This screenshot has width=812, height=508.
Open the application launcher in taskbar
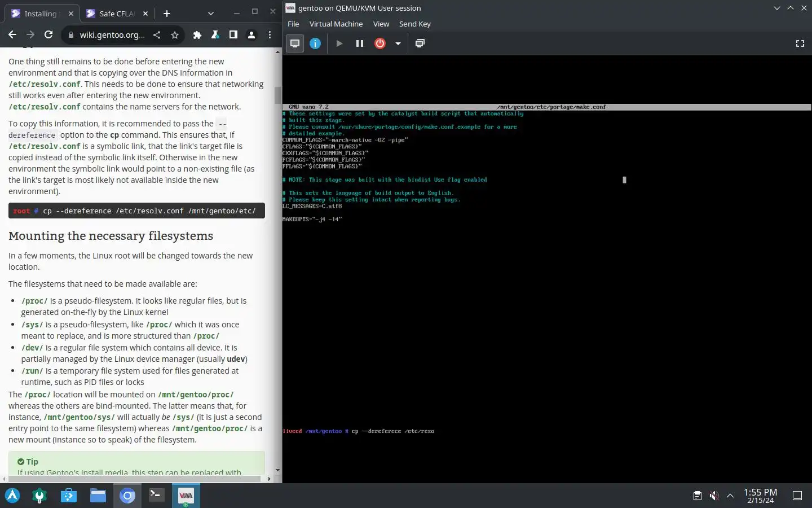point(12,496)
